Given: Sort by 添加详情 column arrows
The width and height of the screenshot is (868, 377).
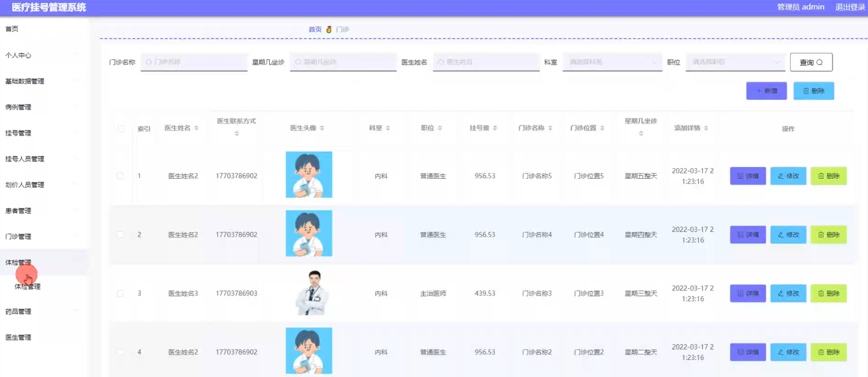Looking at the screenshot, I should point(706,128).
